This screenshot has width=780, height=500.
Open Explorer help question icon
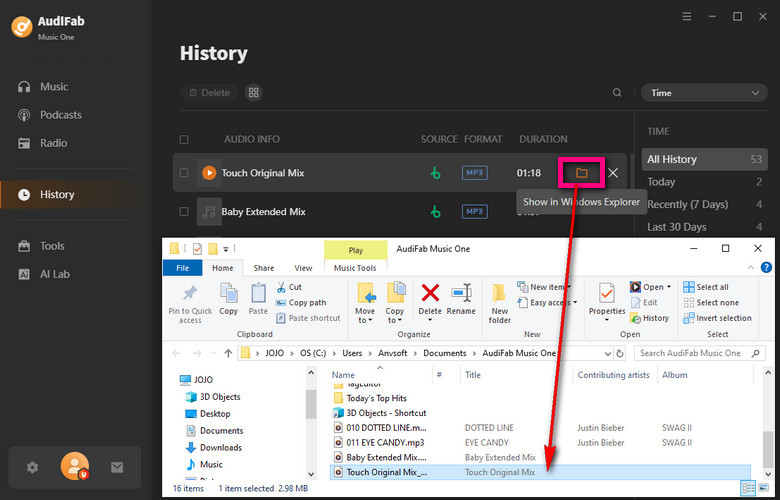767,268
